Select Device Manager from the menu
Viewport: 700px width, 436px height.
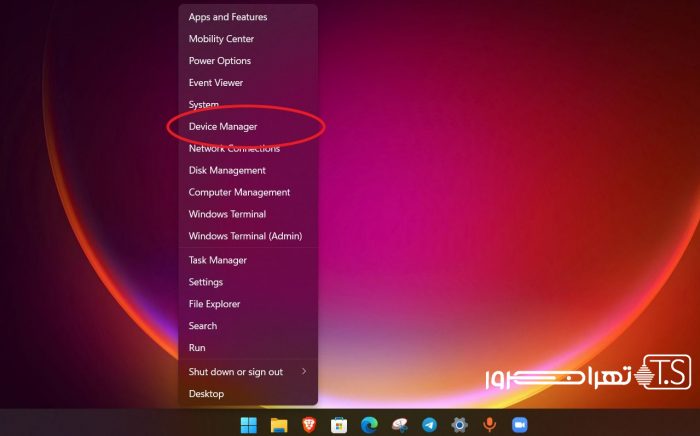223,127
